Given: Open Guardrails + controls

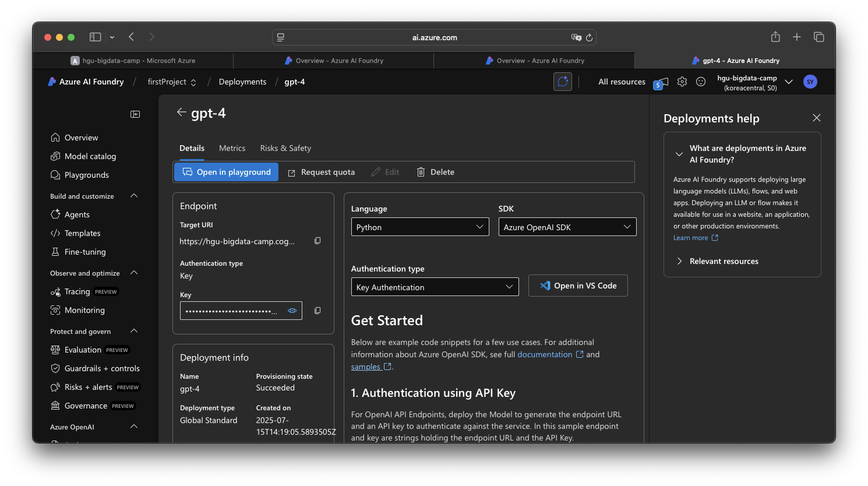Looking at the screenshot, I should point(96,368).
